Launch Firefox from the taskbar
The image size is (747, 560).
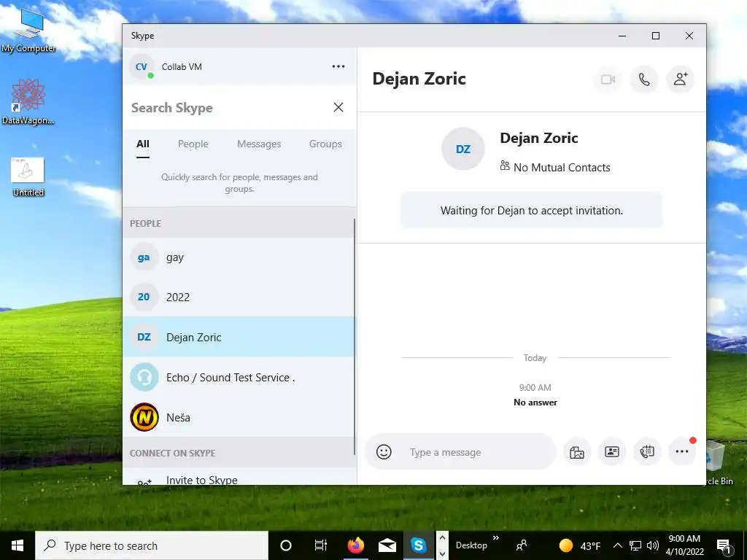[x=355, y=545]
